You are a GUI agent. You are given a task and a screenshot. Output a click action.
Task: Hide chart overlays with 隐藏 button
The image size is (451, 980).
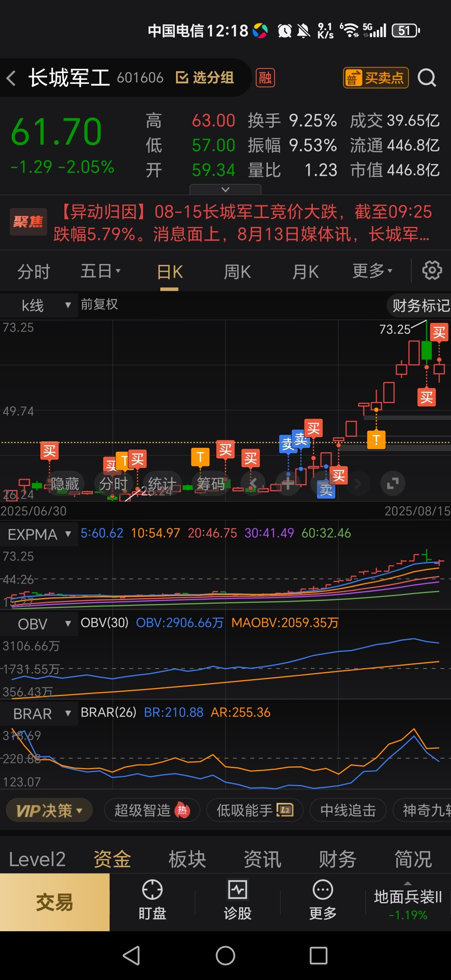(65, 484)
